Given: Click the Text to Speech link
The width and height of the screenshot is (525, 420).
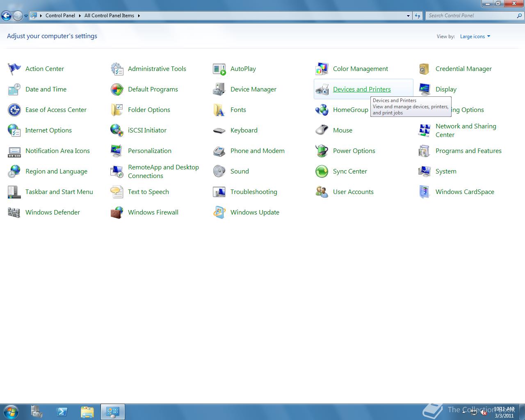Looking at the screenshot, I should click(x=148, y=192).
